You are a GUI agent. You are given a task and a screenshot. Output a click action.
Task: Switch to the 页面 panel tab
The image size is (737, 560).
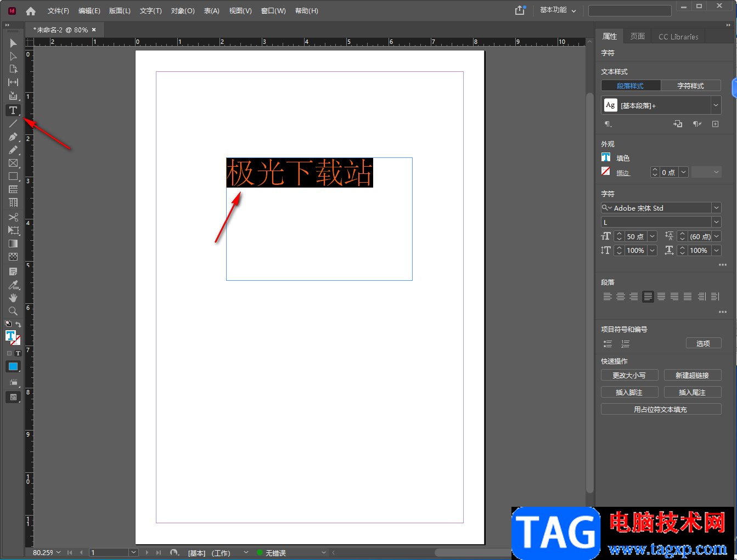tap(637, 37)
